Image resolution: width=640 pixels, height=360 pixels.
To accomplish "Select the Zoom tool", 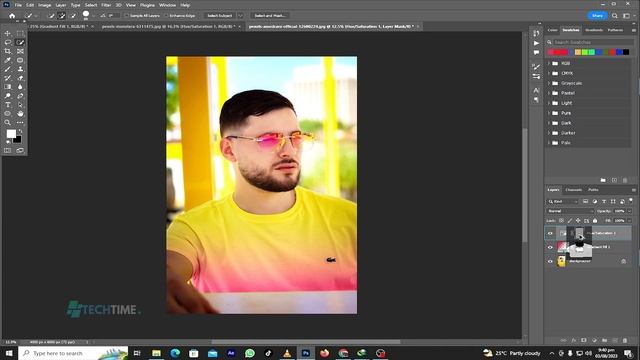I will pyautogui.click(x=8, y=122).
